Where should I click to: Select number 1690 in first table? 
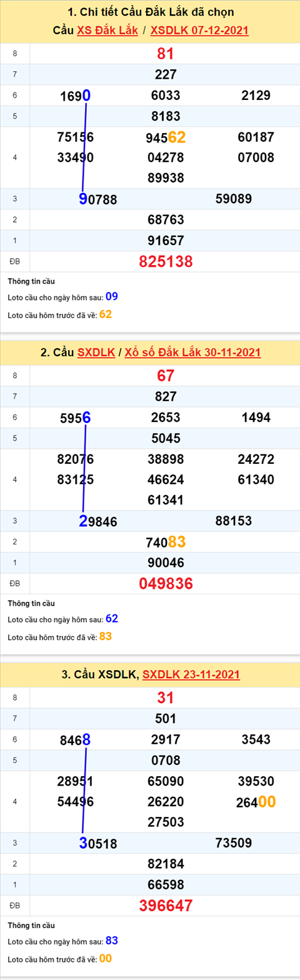[76, 96]
